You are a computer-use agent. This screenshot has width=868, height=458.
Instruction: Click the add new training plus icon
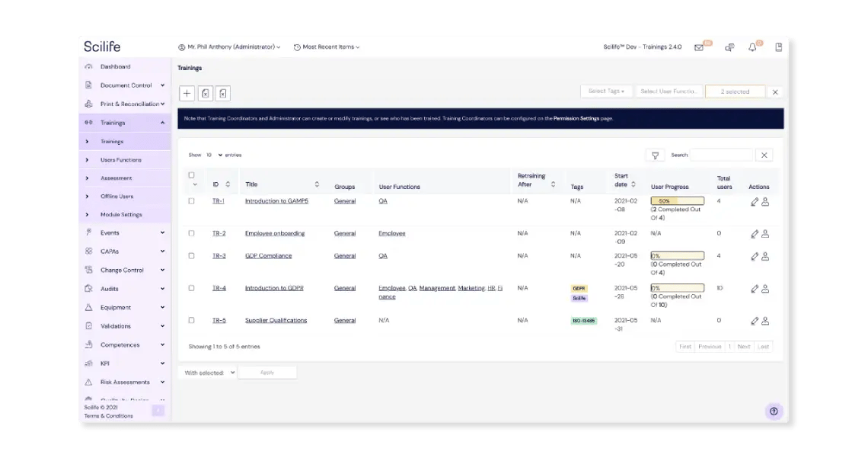pyautogui.click(x=187, y=94)
